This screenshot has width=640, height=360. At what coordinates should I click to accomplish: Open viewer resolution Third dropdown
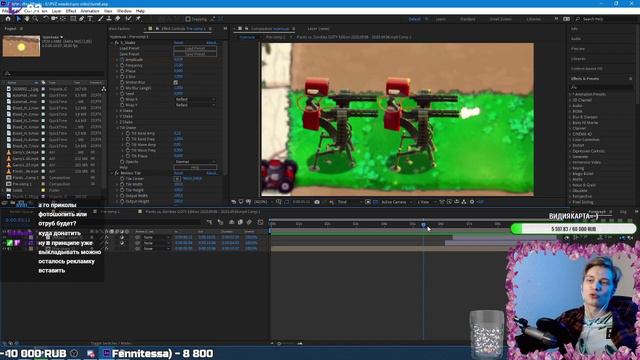click(349, 202)
